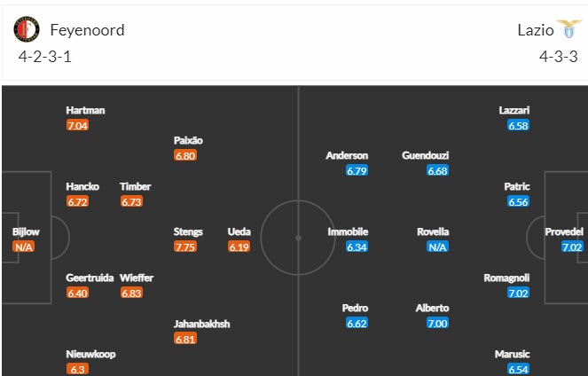Click Anderson's 6.79 rating badge
The image size is (588, 376).
tap(357, 171)
